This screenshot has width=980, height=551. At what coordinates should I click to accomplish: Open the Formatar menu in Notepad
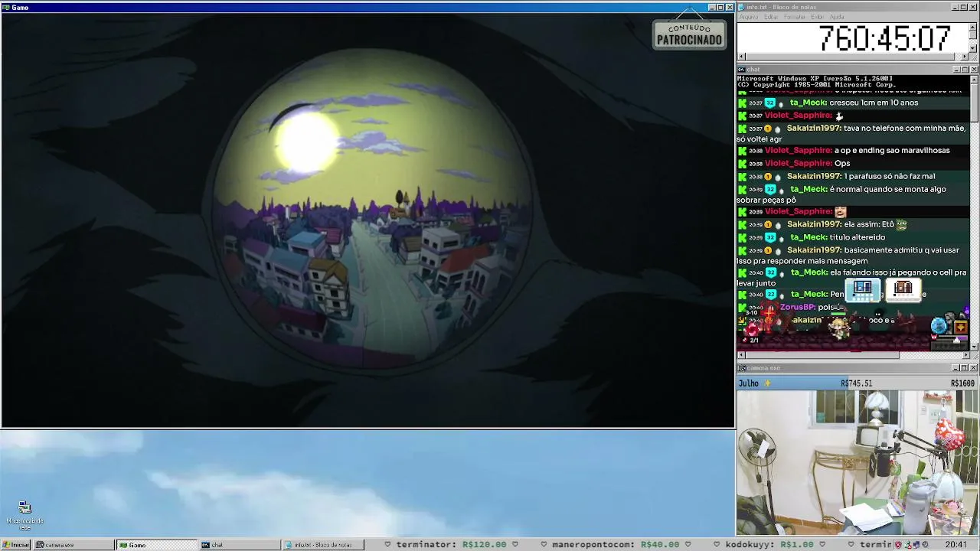[x=795, y=17]
